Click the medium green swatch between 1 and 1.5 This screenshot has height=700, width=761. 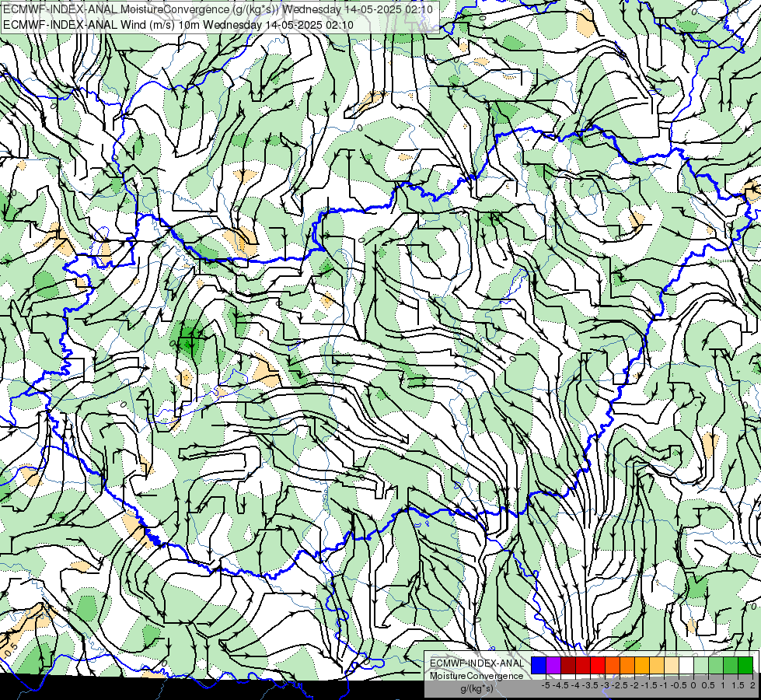[731, 665]
